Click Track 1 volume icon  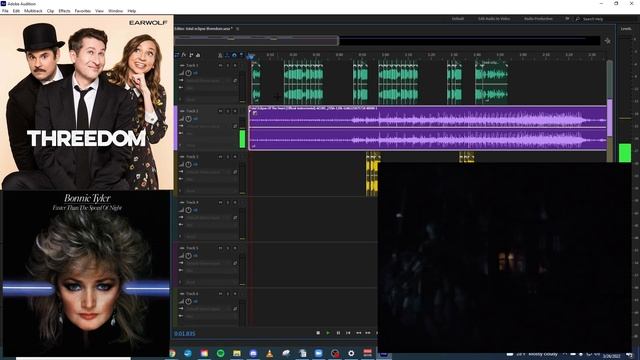click(x=181, y=73)
